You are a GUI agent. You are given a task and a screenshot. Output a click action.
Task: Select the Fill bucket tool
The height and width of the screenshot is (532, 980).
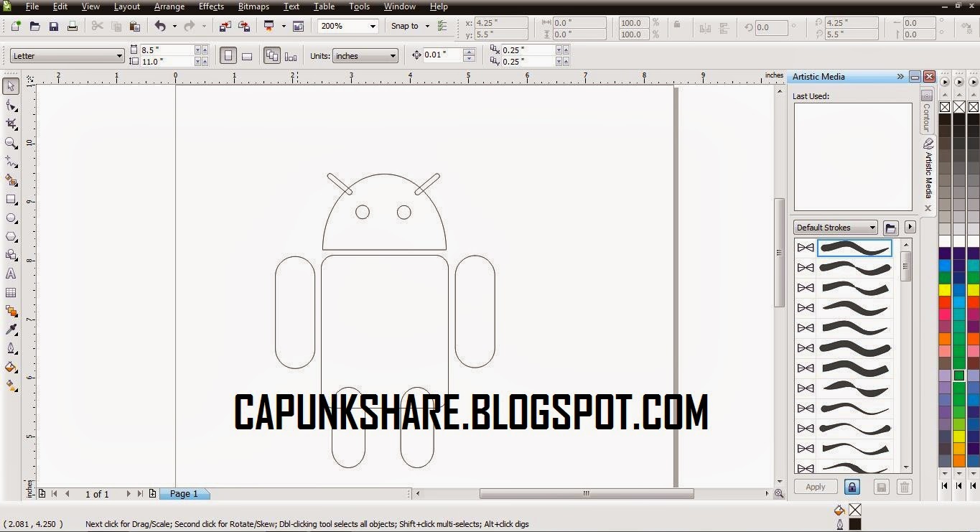pyautogui.click(x=11, y=367)
